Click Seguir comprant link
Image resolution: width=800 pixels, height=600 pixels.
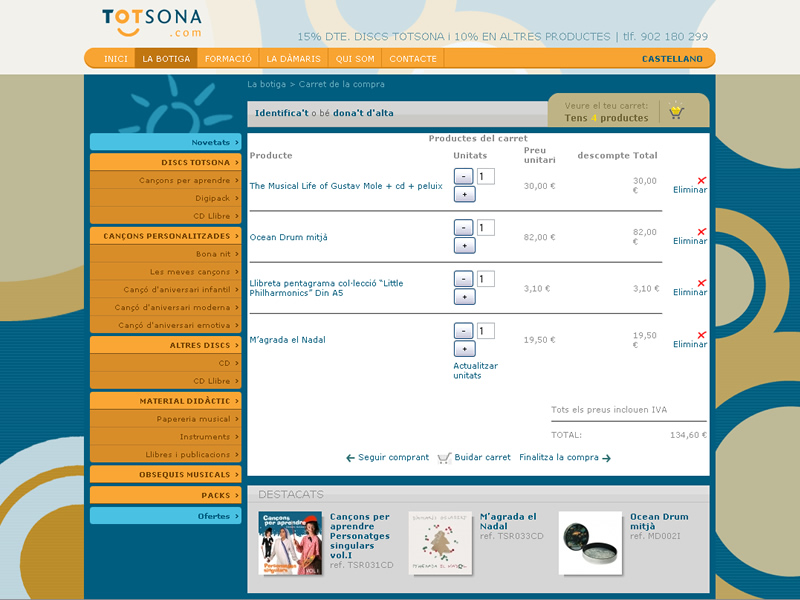(393, 457)
